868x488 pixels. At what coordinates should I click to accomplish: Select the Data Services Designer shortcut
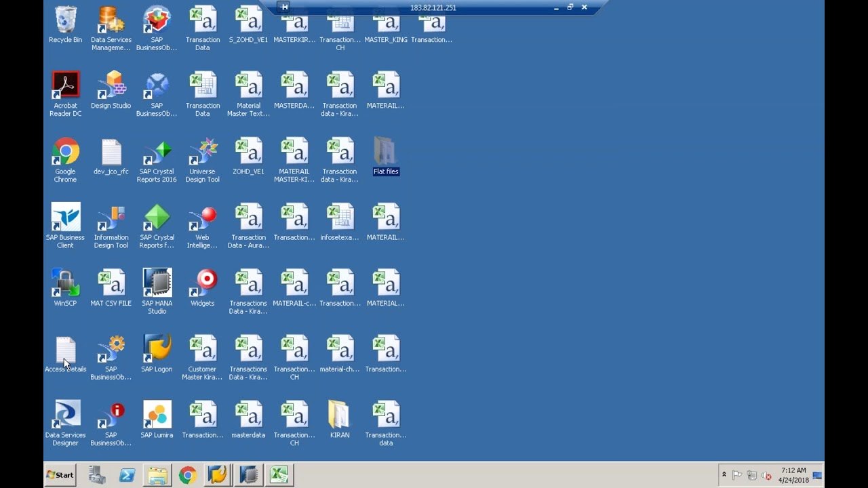[x=65, y=424]
